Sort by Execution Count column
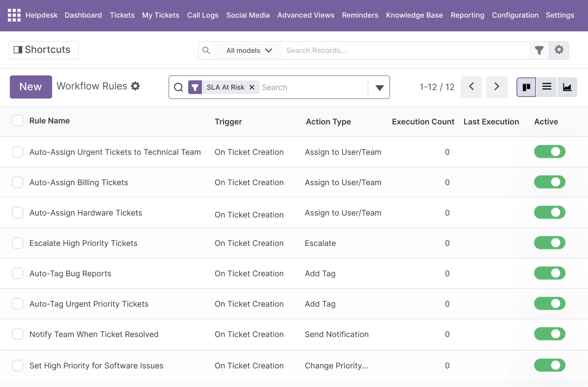Screen dimensions: 588x387 [x=423, y=121]
